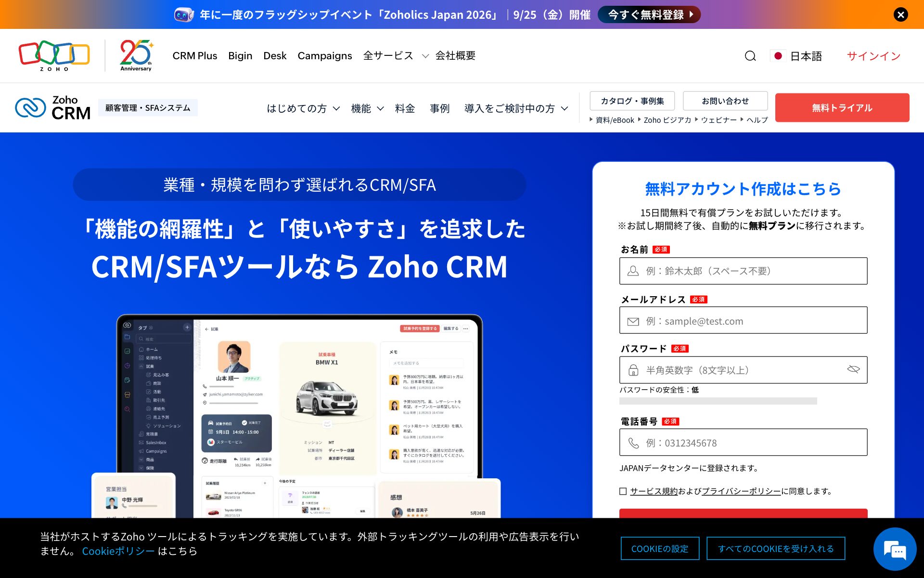
Task: Click the パスワード input field
Action: tap(743, 370)
